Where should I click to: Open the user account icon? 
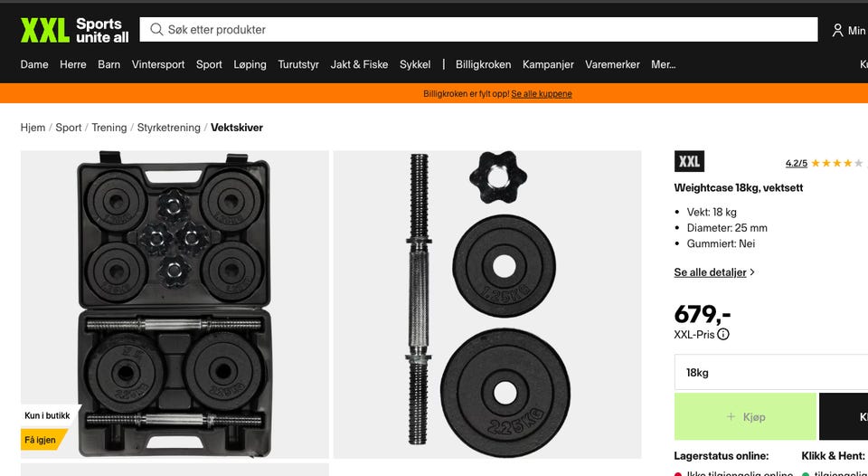click(x=837, y=30)
